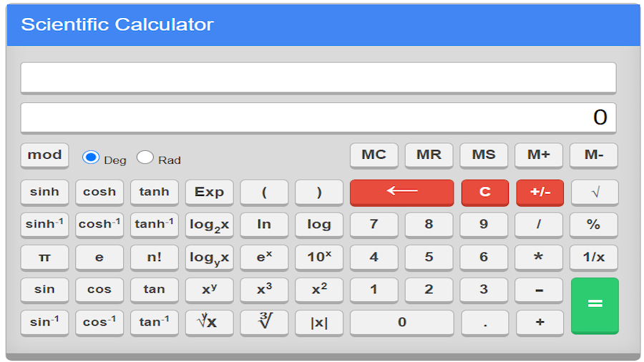Select the Deg angle mode
The image size is (644, 362).
coord(91,157)
